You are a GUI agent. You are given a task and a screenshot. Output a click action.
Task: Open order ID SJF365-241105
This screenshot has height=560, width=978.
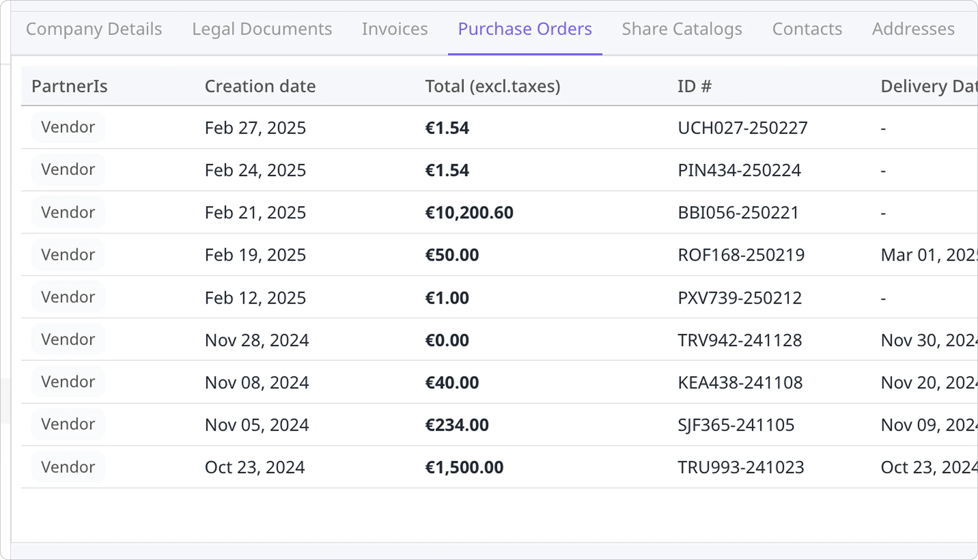point(736,425)
